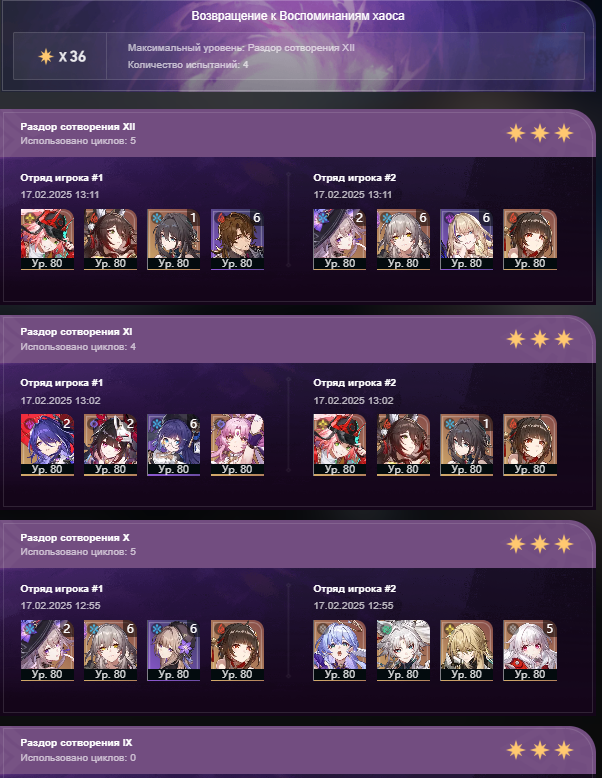Select Lingsha portrait in stage XI Squad #2
Viewport: 602px width, 778px height.
point(530,445)
